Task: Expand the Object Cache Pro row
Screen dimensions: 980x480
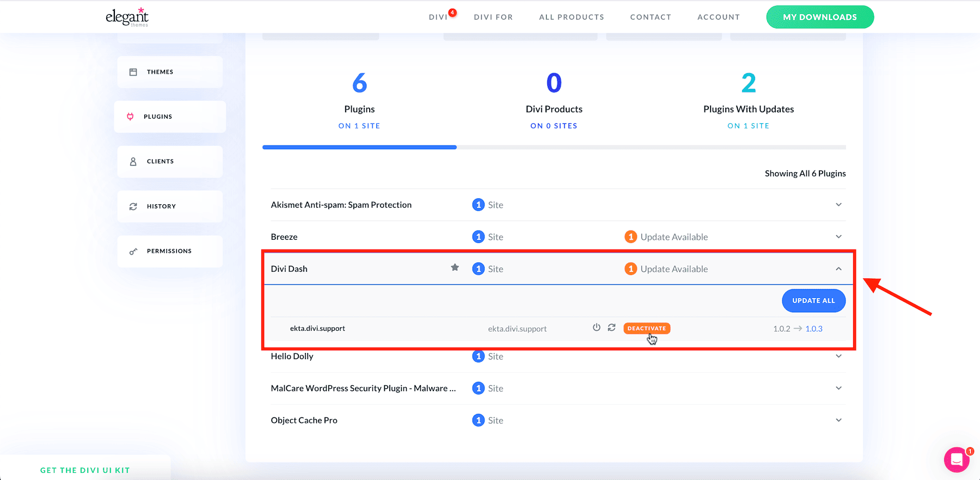Action: click(838, 420)
